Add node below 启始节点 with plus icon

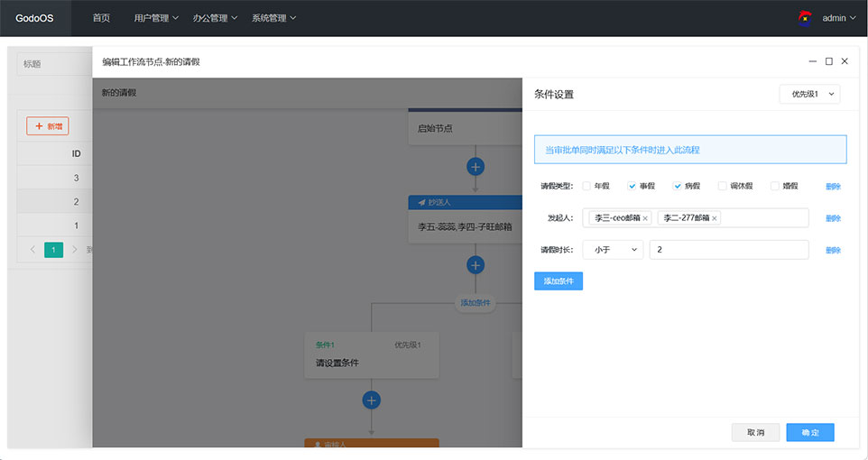coord(476,167)
